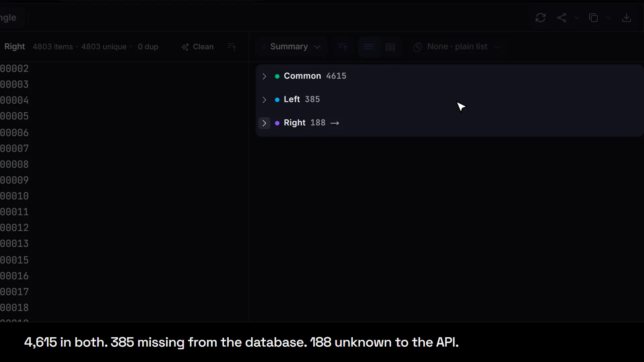Screen dimensions: 644x362
Task: Open the None plain list format dropdown
Action: [x=457, y=47]
